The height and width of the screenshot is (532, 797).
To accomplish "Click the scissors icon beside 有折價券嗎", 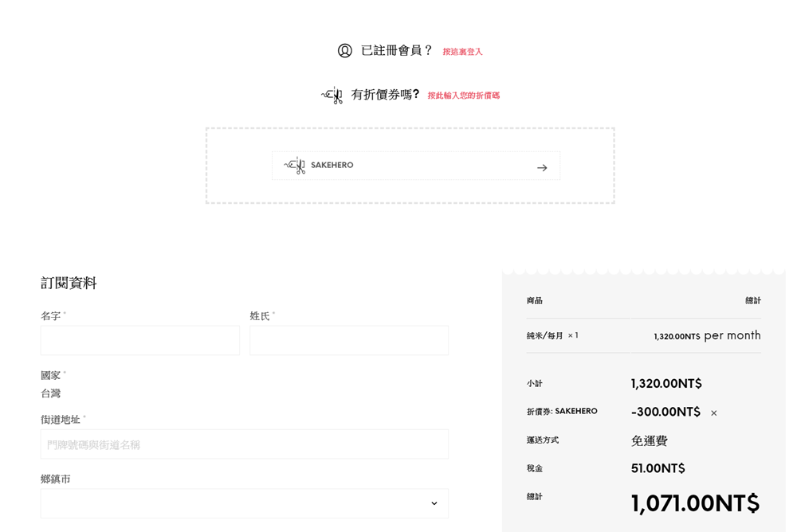I will pyautogui.click(x=332, y=96).
